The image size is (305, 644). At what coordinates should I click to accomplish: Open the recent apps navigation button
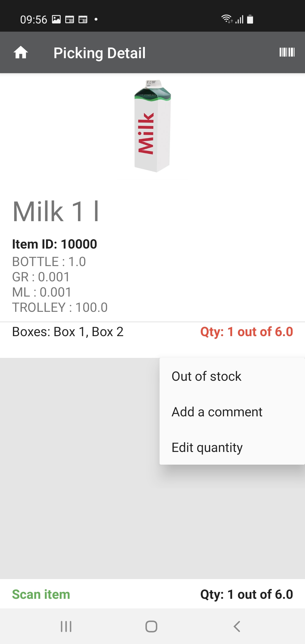coord(66,626)
